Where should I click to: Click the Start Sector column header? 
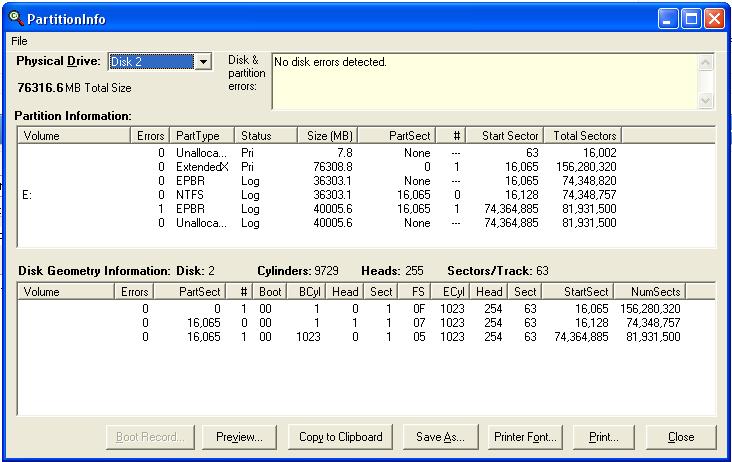(505, 136)
